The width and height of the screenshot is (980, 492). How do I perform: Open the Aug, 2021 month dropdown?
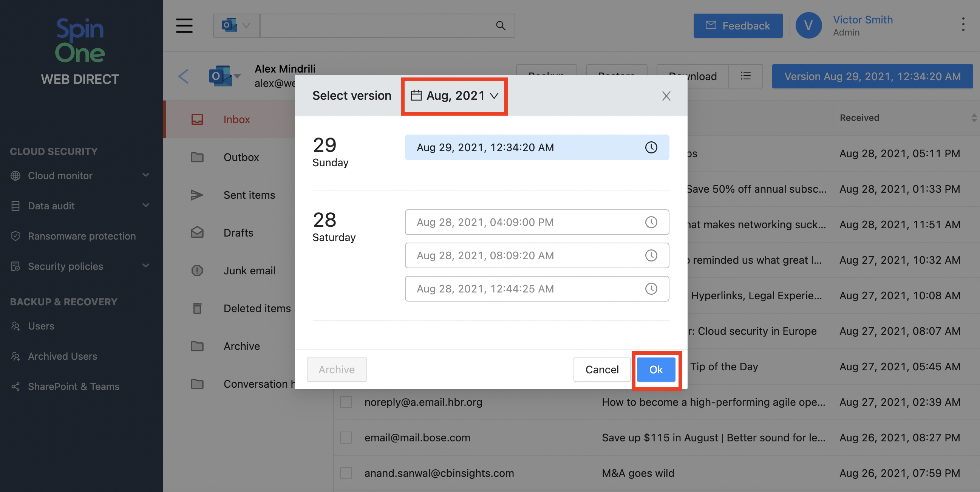(x=454, y=96)
